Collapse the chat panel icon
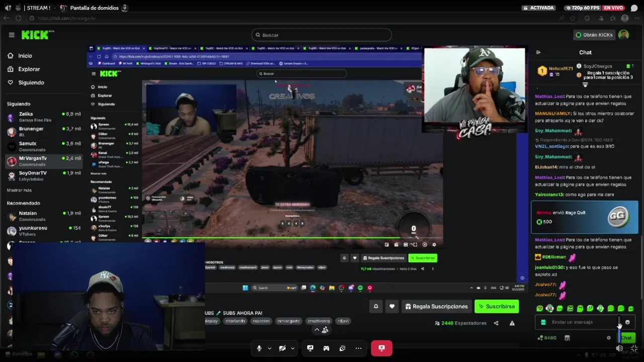Viewport: 644px width, 362px height. point(538,52)
